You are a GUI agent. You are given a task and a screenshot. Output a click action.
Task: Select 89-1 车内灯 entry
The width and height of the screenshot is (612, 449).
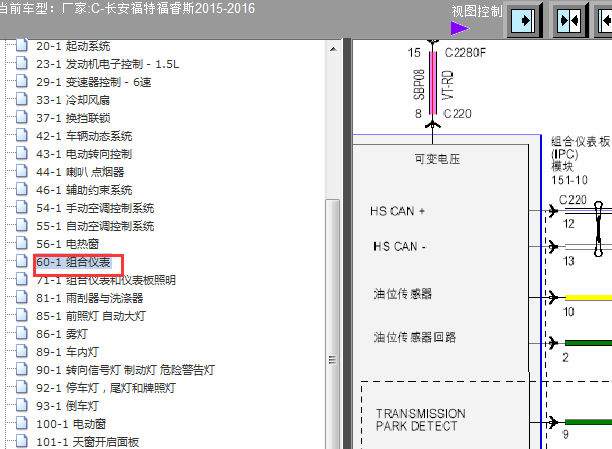click(x=68, y=352)
